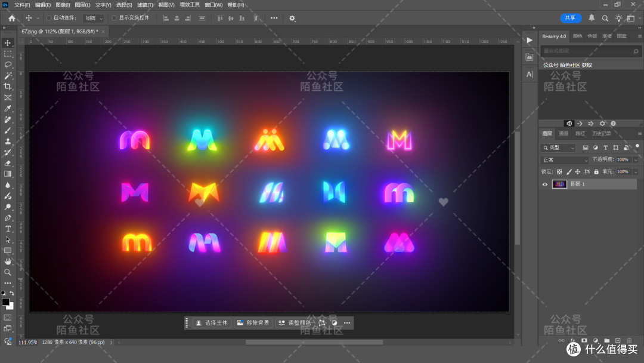Select the Blur tool

[x=8, y=185]
